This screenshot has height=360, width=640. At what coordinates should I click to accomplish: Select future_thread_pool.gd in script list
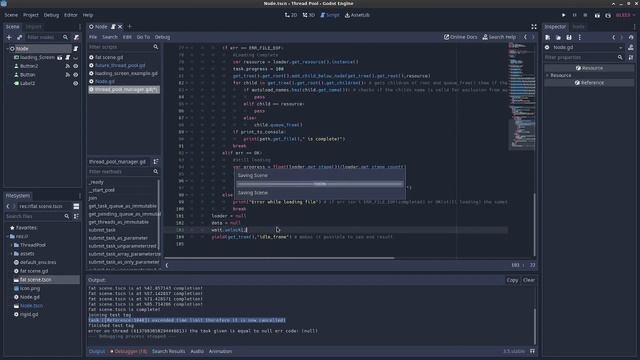[120, 65]
